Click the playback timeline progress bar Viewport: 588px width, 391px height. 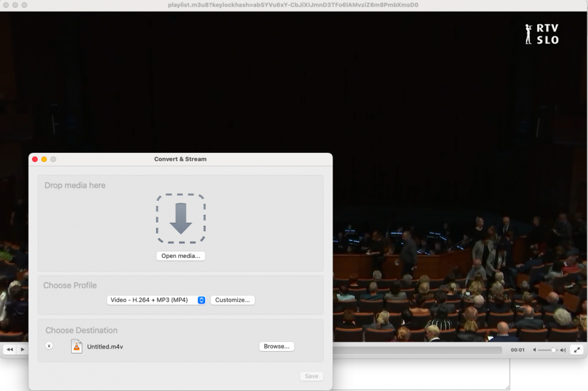pos(418,350)
